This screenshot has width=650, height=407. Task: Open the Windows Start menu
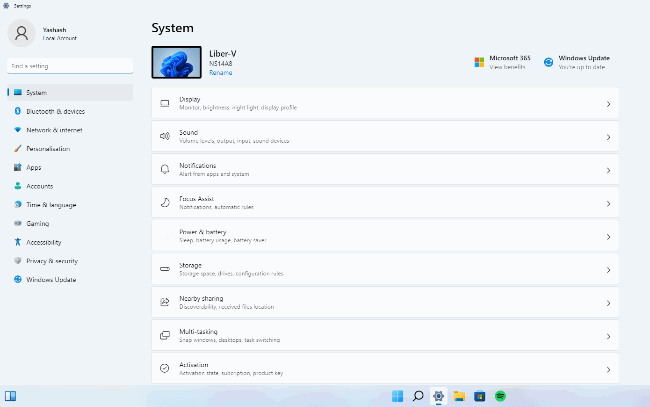[x=397, y=396]
